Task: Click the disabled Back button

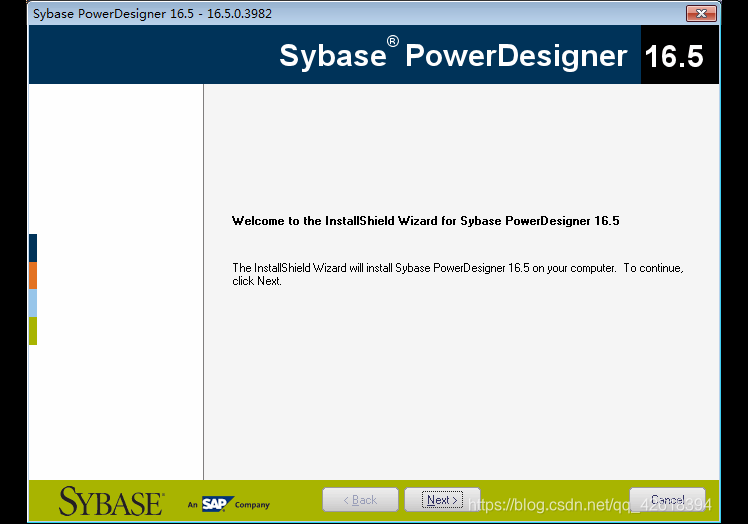Action: tap(360, 500)
